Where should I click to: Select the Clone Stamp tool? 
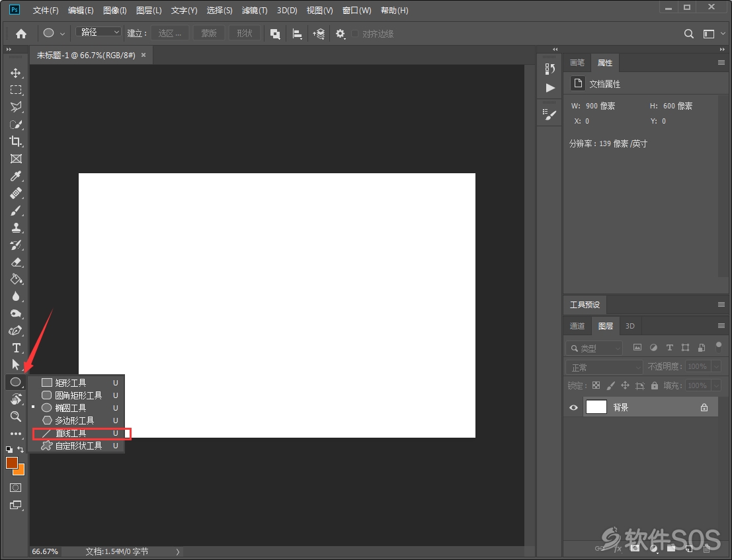click(16, 227)
